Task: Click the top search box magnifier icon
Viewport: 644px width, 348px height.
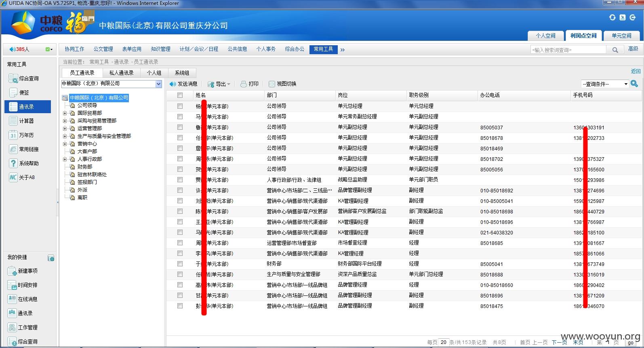Action: pos(615,50)
